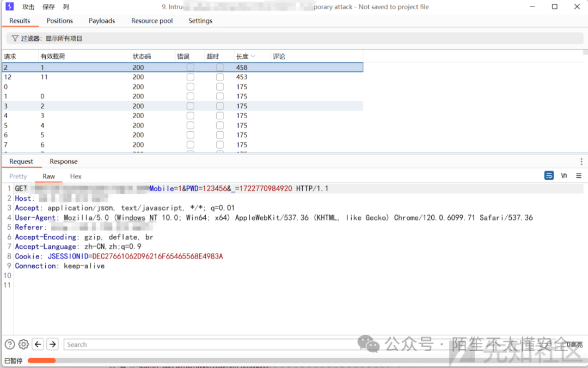This screenshot has height=368, width=588.
Task: Click the 状态码 column header
Action: [x=152, y=56]
